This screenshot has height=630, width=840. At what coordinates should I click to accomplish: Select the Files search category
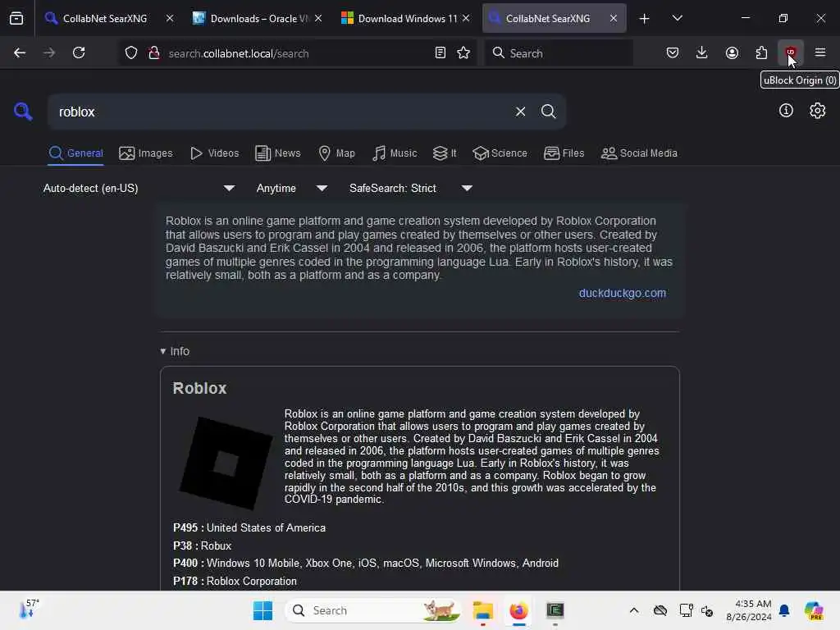click(564, 153)
